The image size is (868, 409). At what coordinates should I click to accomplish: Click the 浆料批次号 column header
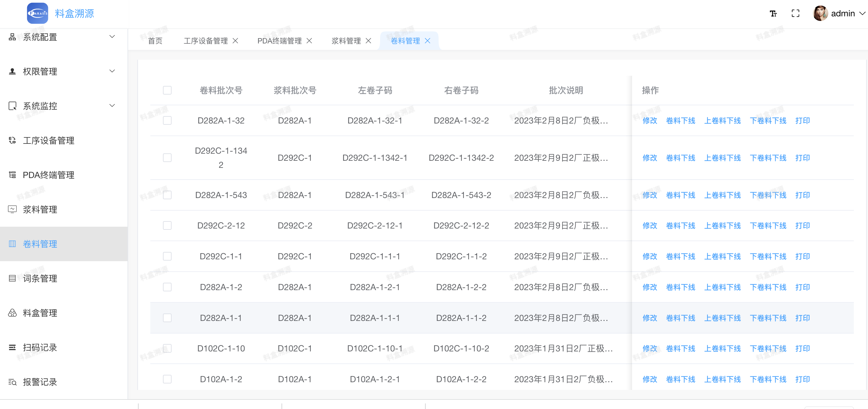click(295, 90)
